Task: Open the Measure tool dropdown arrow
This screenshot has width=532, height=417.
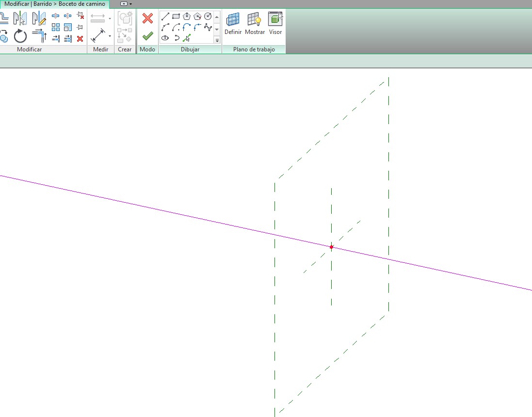Action: click(110, 18)
